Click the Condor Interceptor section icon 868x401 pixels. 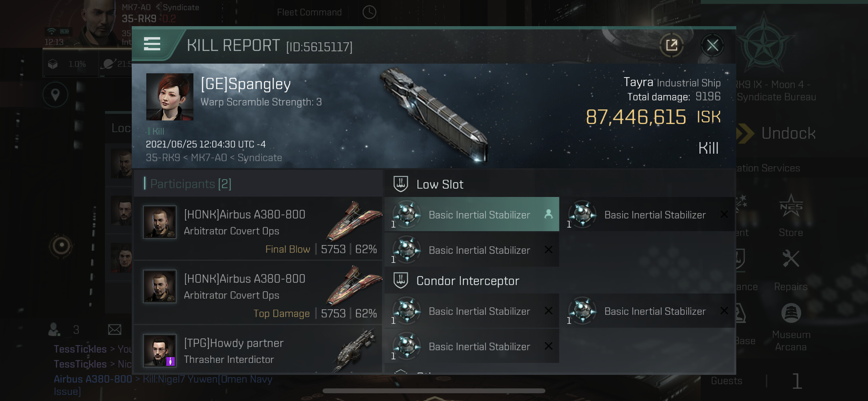click(x=401, y=280)
